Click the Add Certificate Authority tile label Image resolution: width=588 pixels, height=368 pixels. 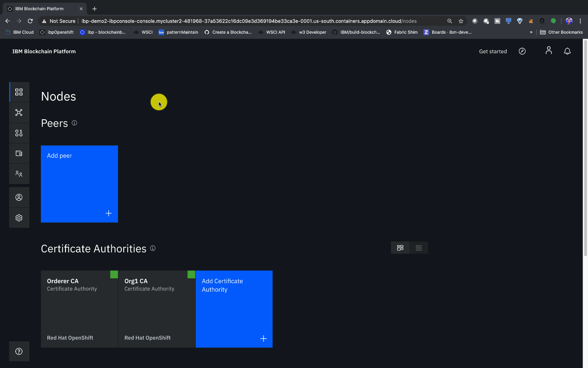(222, 285)
